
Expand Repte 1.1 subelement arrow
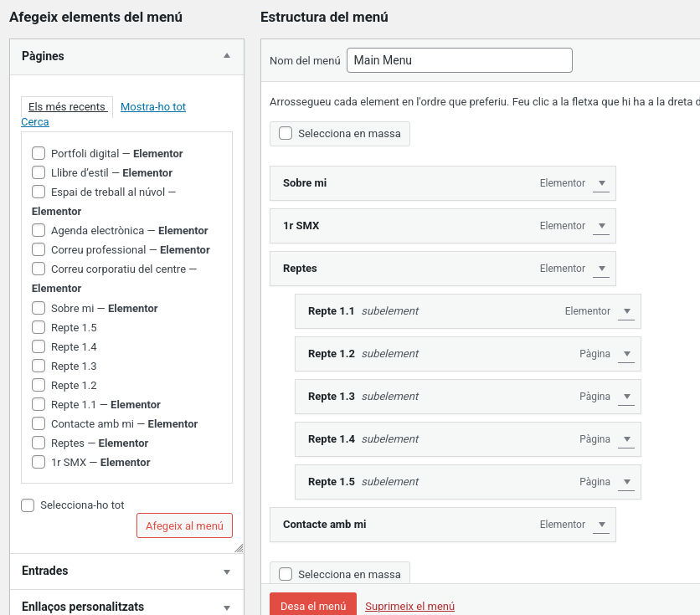click(x=625, y=311)
